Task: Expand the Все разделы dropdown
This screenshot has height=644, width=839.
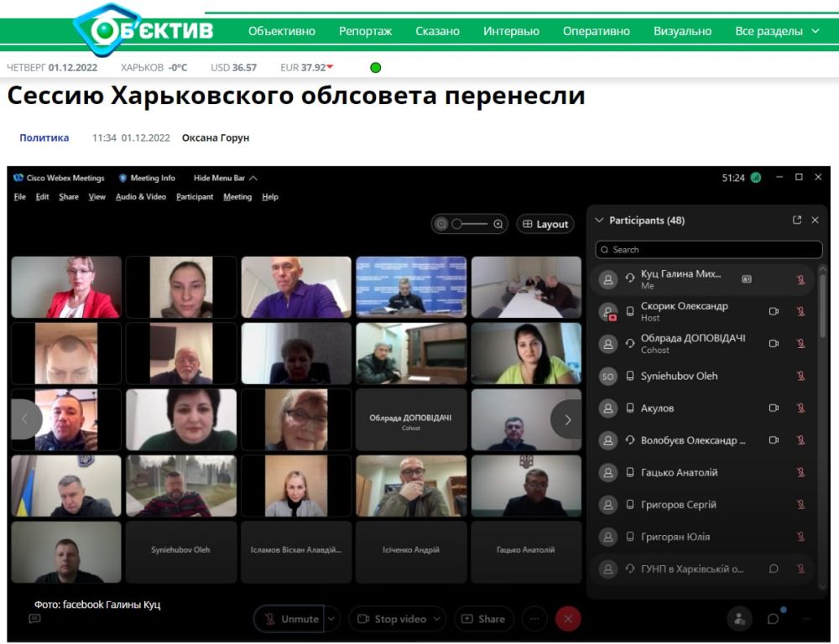Action: tap(777, 31)
